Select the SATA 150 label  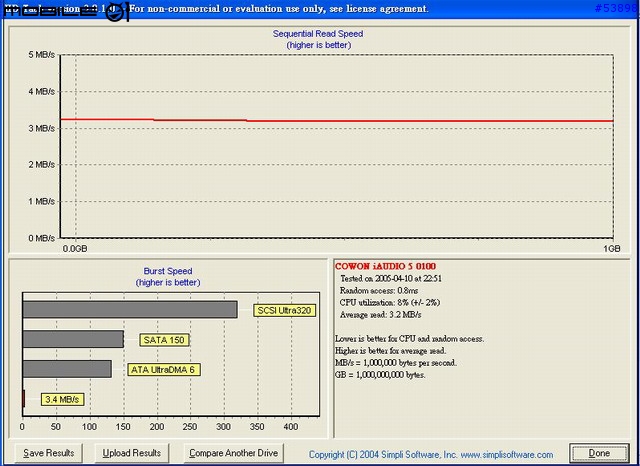click(164, 340)
